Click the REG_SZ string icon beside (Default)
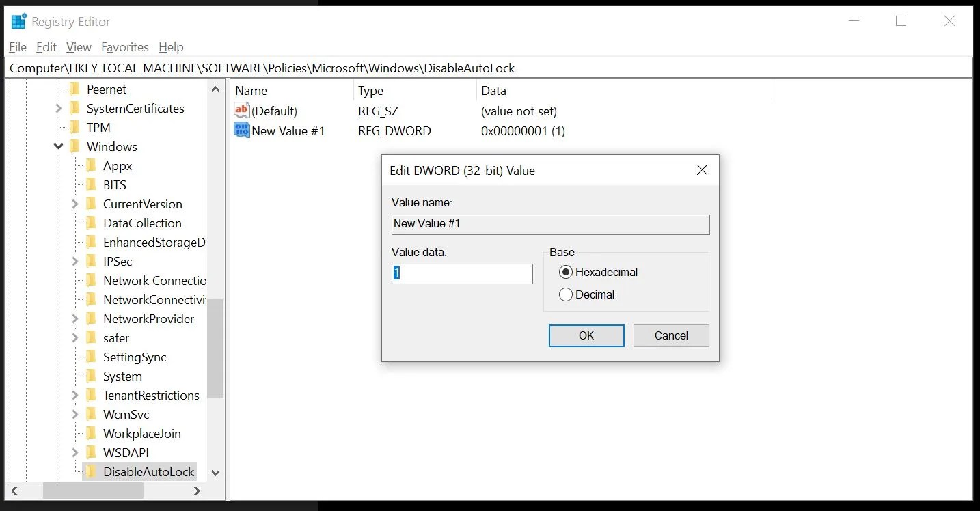The image size is (980, 511). point(241,110)
